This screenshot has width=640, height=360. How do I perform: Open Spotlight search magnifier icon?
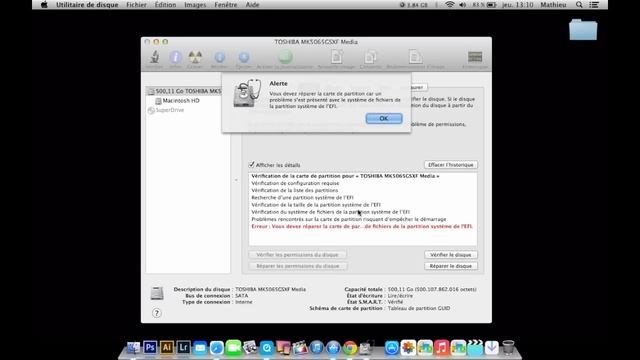pyautogui.click(x=579, y=5)
